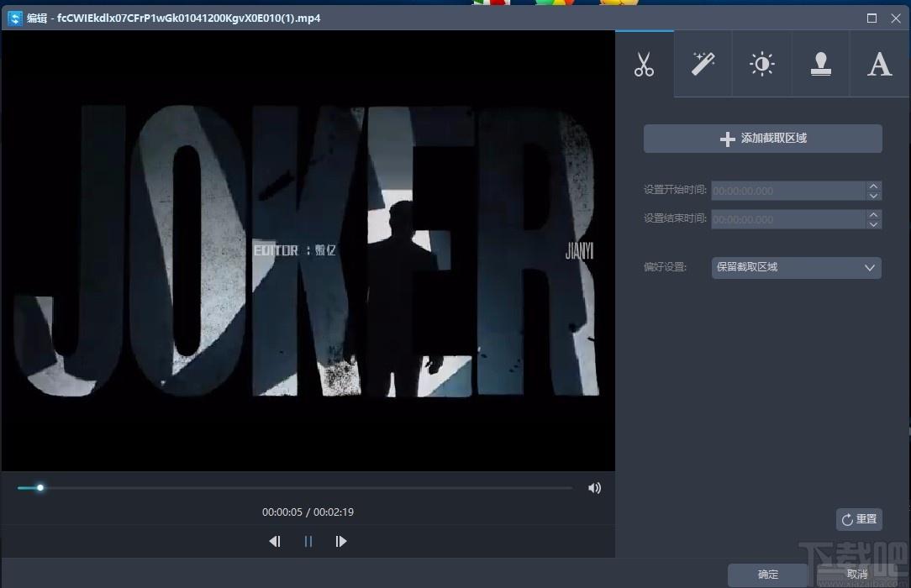Viewport: 911px width, 588px height.
Task: Step to next frame
Action: (341, 542)
